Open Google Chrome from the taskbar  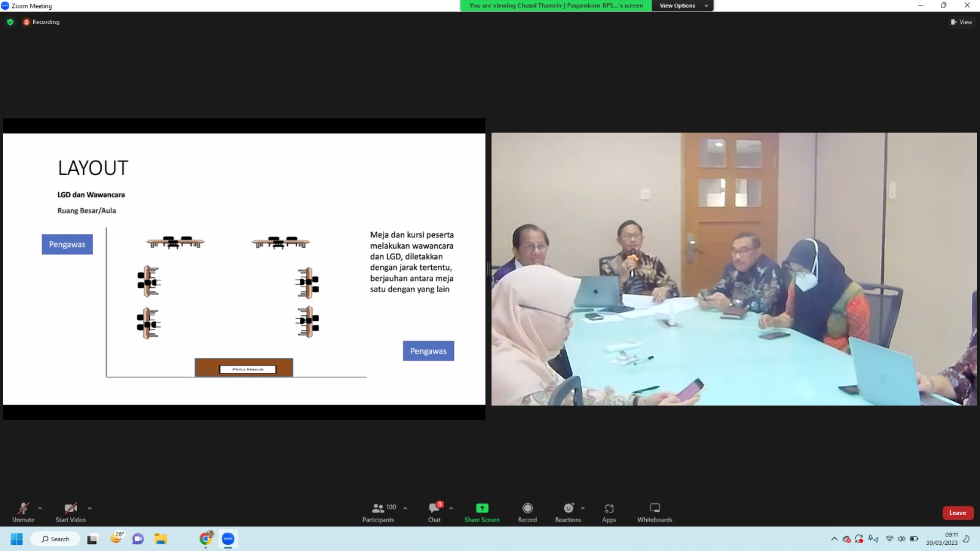pos(206,539)
